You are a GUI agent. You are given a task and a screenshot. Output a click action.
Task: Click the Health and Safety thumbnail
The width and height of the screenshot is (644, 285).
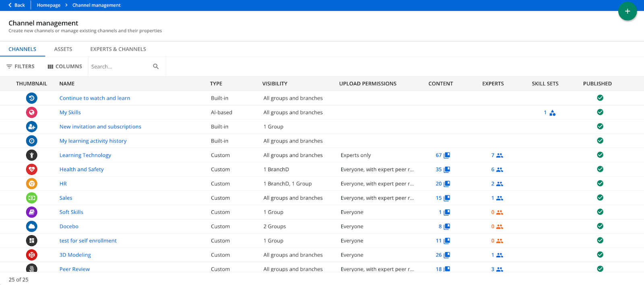click(32, 169)
